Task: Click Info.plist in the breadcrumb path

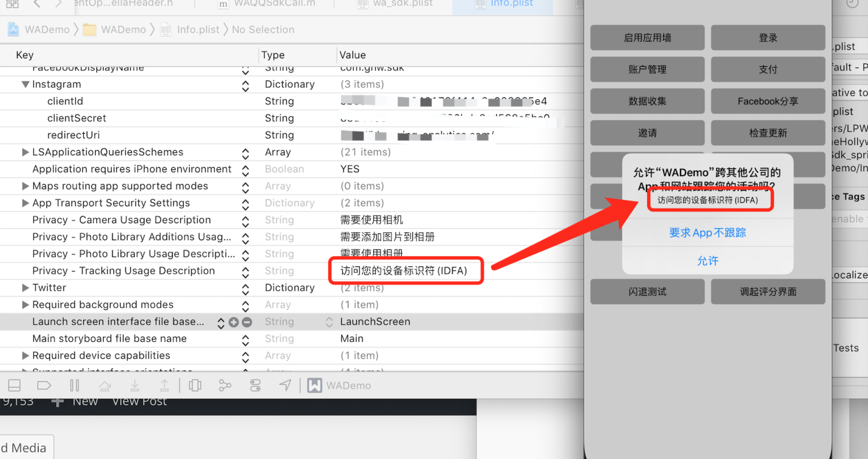Action: click(x=190, y=30)
